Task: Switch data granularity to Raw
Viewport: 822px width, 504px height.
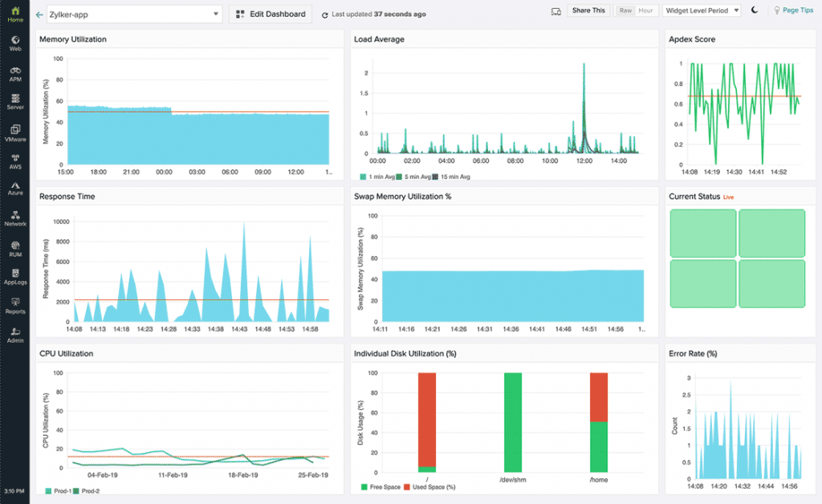Action: tap(624, 10)
